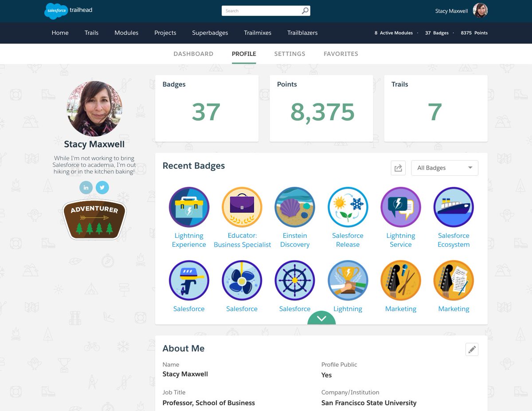Click Stacy Maxwell name in header
The height and width of the screenshot is (411, 532).
(x=451, y=11)
